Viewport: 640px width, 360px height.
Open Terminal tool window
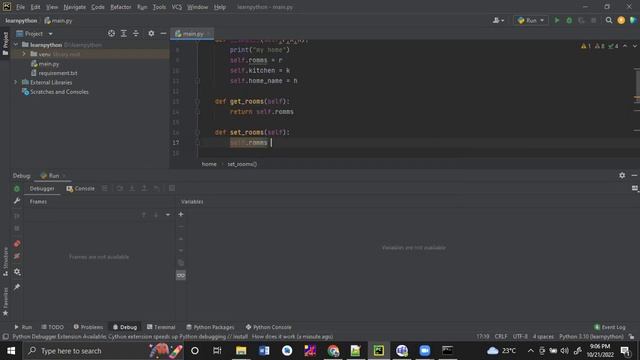161,327
